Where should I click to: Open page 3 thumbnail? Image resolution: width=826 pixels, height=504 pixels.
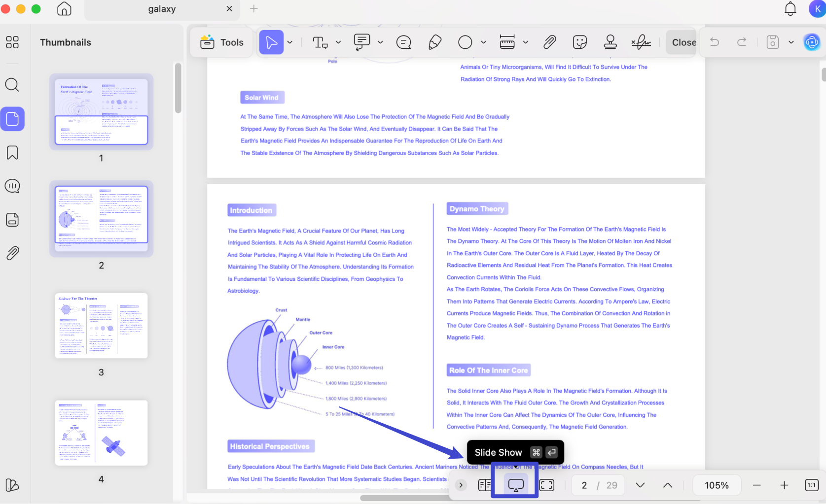(x=101, y=326)
